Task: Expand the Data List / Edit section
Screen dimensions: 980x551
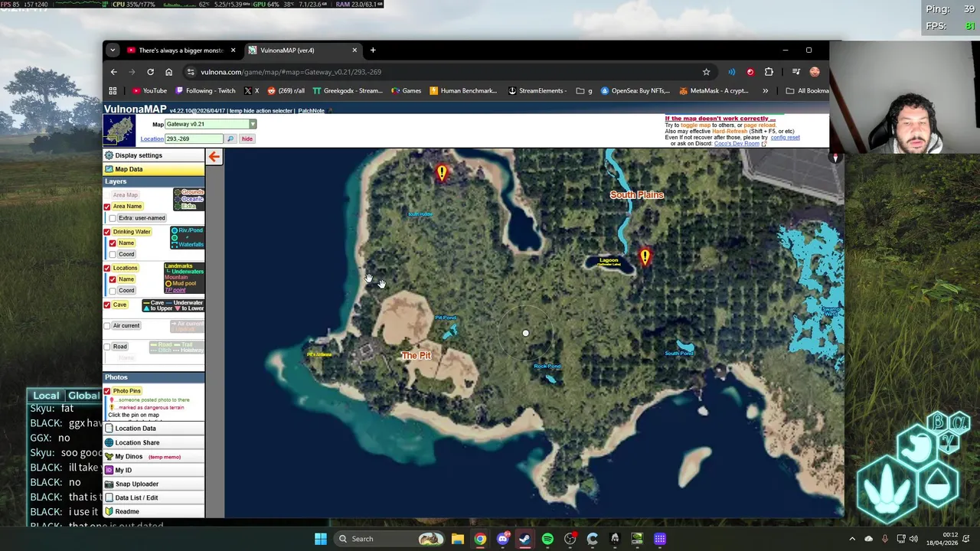Action: [154, 497]
